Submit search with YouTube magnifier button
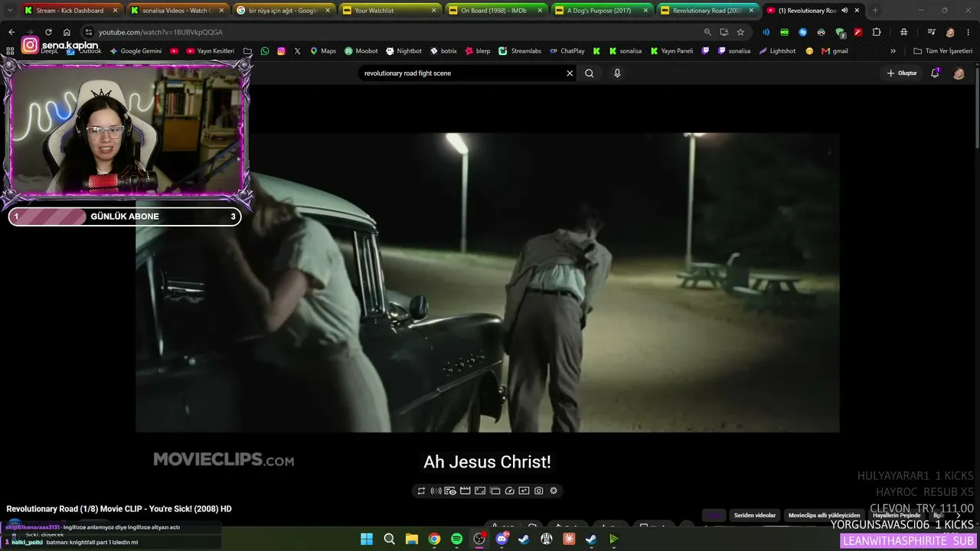This screenshot has height=551, width=980. (x=589, y=73)
